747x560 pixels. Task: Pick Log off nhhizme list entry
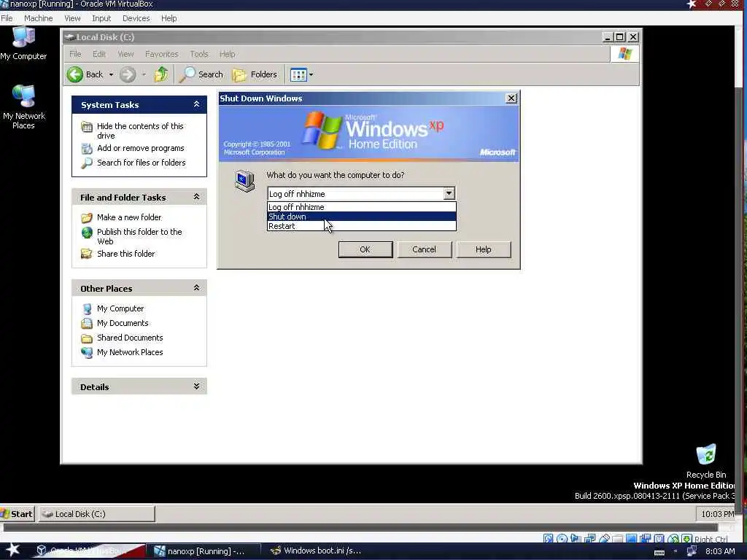pyautogui.click(x=362, y=207)
